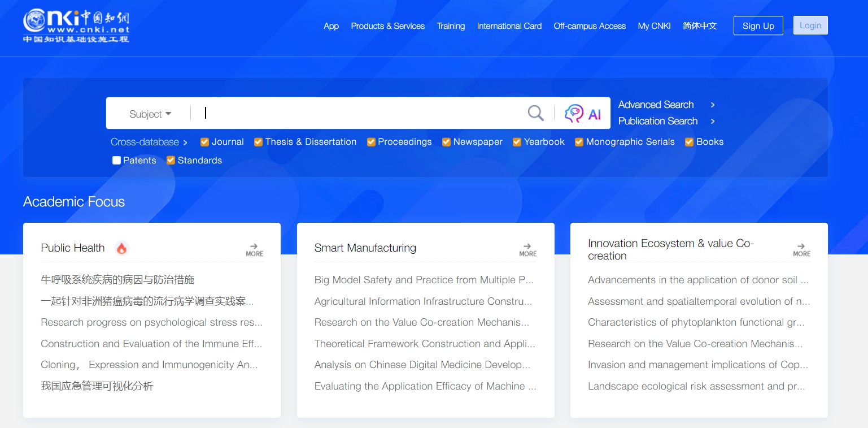Open the App menu item
Image resolution: width=868 pixels, height=428 pixels.
coord(331,26)
